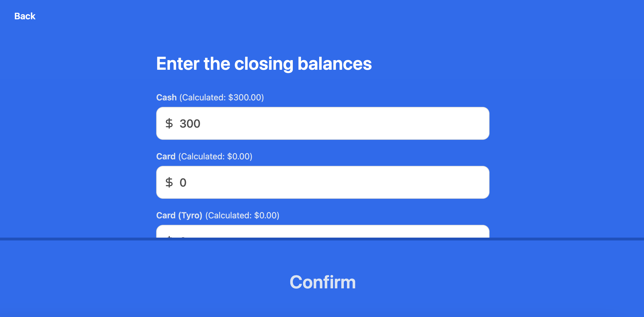Click the Card (Tyro) calculated label

[217, 215]
